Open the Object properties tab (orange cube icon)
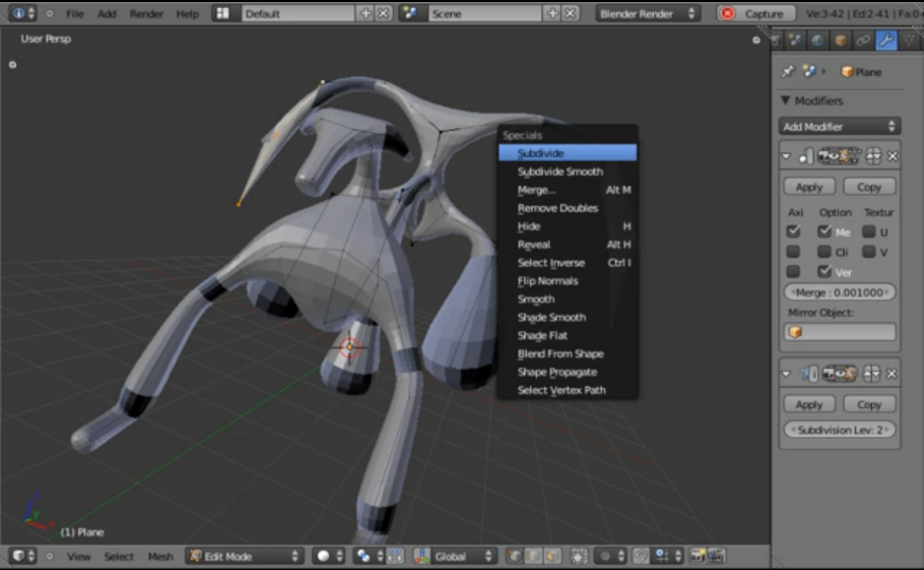This screenshot has width=924, height=570. point(840,40)
